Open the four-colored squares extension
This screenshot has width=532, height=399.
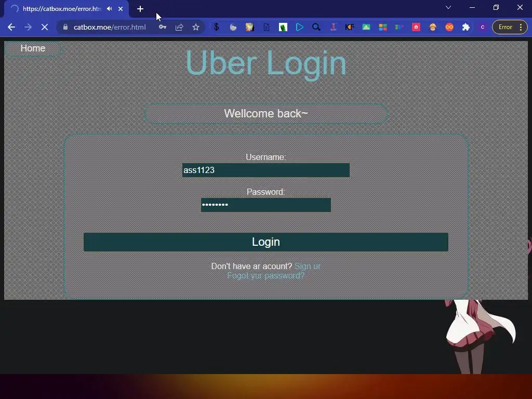click(383, 27)
